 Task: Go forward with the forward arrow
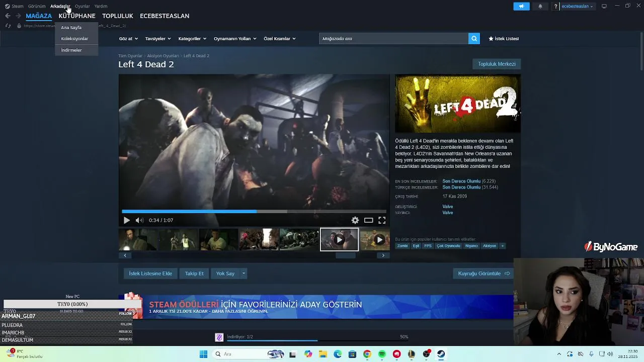[x=18, y=16]
